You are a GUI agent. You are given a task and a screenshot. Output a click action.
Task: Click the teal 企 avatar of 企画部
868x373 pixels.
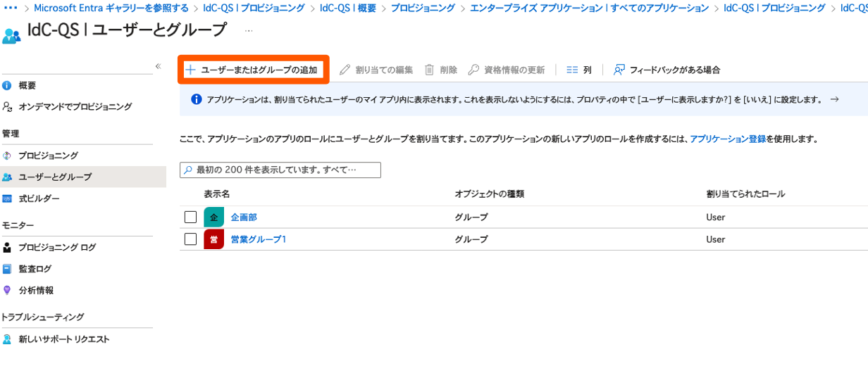pos(213,217)
